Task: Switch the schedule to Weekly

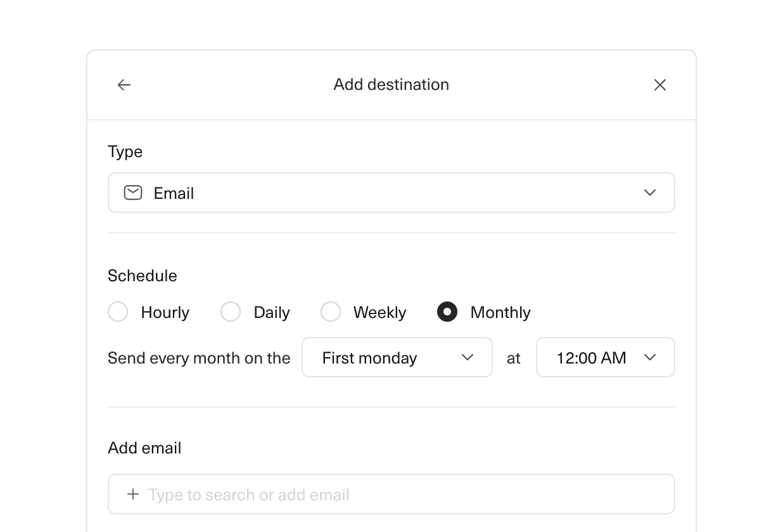Action: point(331,312)
